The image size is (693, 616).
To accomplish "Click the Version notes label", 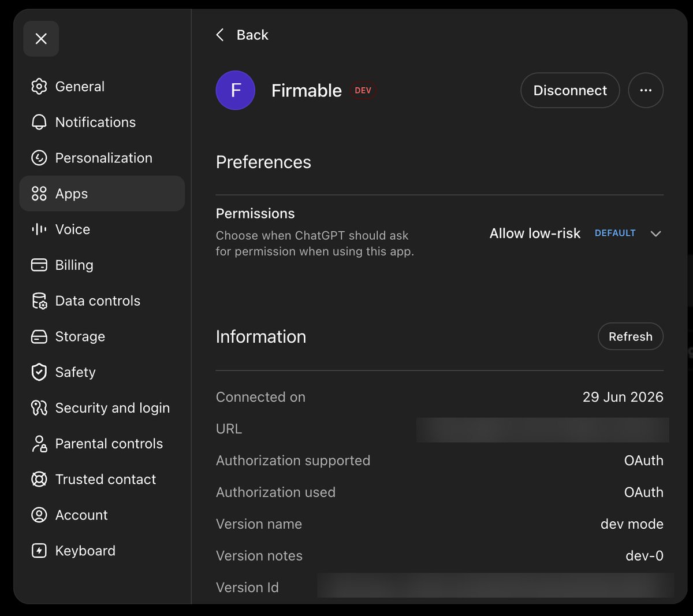I will pyautogui.click(x=259, y=556).
